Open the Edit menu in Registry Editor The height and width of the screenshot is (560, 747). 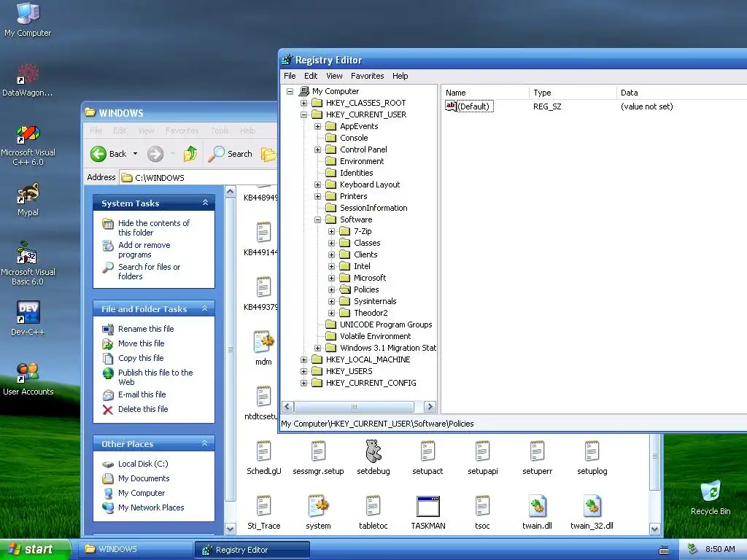pyautogui.click(x=311, y=76)
